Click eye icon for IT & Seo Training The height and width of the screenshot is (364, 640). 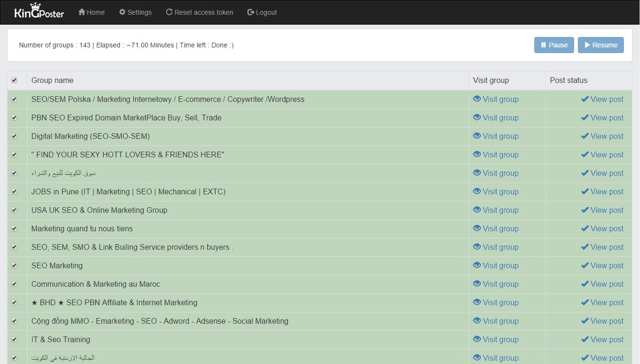(477, 339)
